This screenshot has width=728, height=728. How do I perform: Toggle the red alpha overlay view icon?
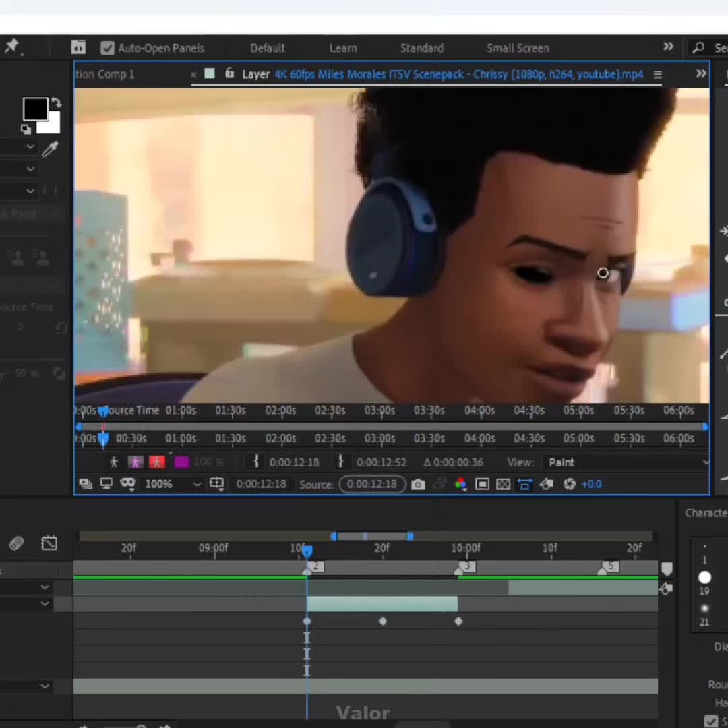(x=157, y=462)
